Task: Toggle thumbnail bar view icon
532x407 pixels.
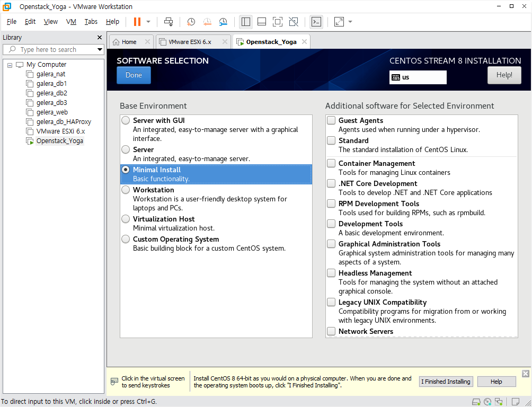Action: [x=262, y=22]
